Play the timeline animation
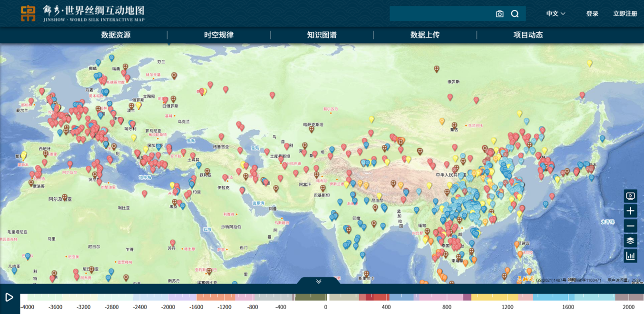644x314 pixels. pyautogui.click(x=9, y=297)
